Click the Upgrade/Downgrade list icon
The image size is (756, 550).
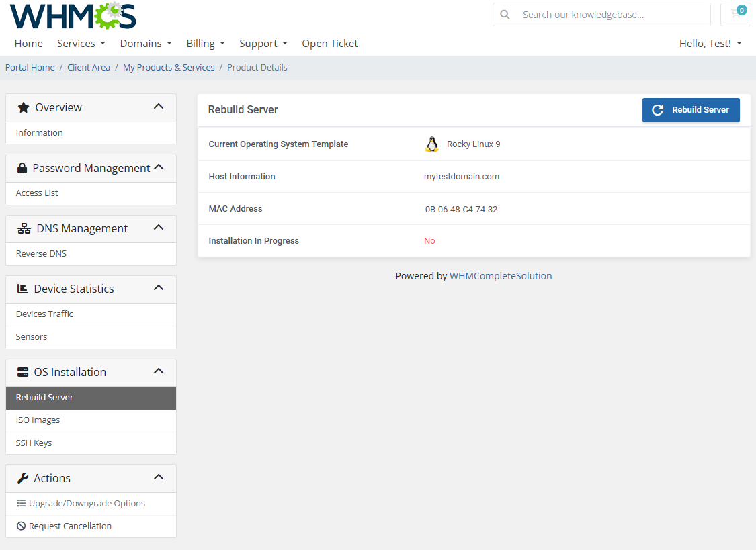(x=22, y=503)
